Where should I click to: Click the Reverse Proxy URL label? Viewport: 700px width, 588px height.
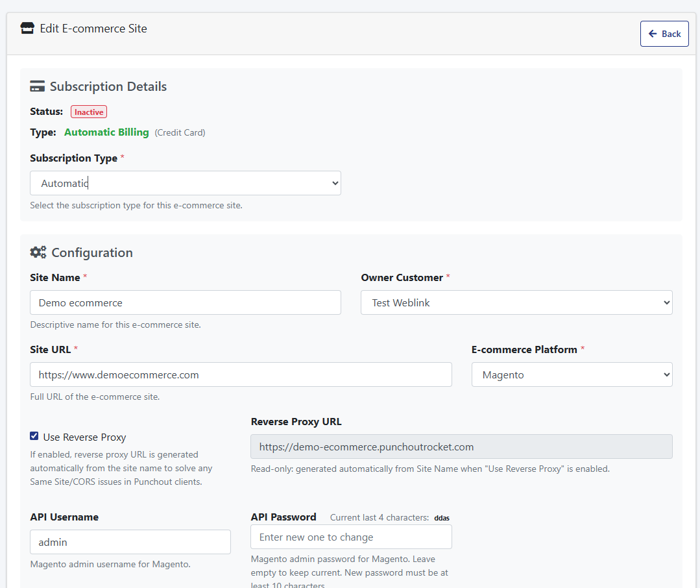[296, 422]
